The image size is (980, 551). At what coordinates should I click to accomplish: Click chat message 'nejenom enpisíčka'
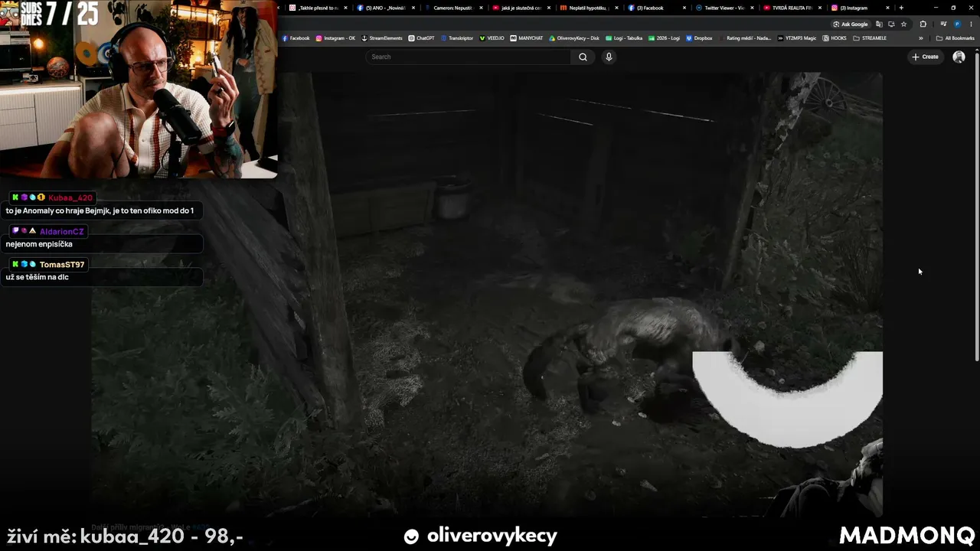[39, 244]
